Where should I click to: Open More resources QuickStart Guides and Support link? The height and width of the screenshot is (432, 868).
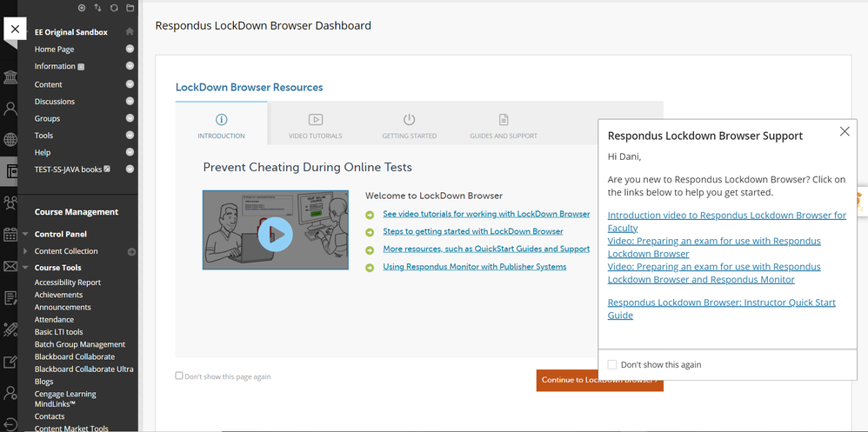[x=486, y=249]
